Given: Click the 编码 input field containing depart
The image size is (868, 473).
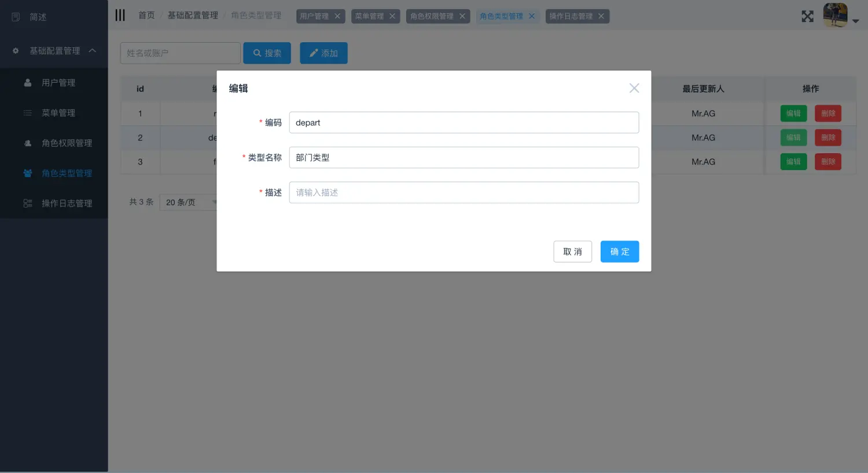Looking at the screenshot, I should click(464, 123).
